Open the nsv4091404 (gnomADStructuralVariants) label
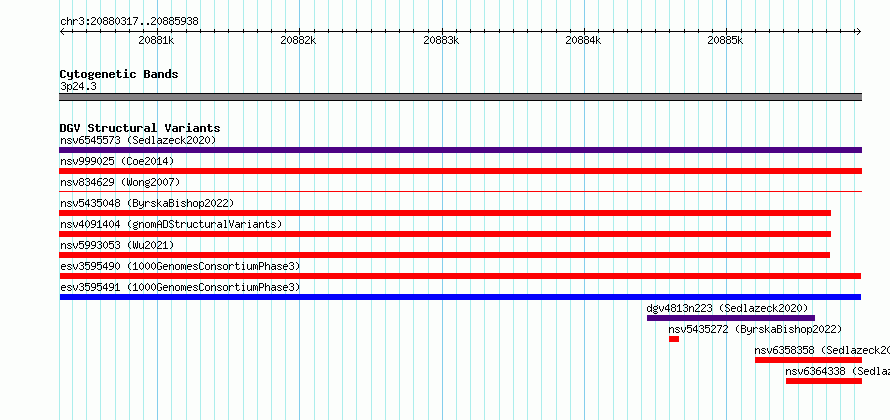The height and width of the screenshot is (420, 890). tap(171, 224)
